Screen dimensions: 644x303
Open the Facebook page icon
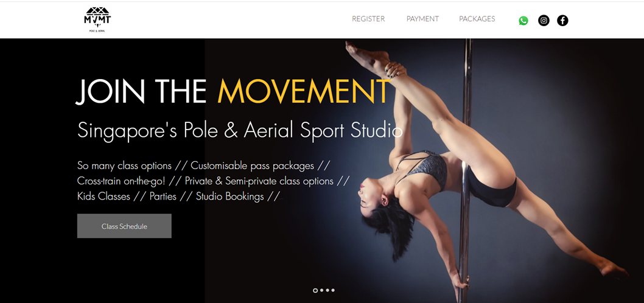(x=562, y=21)
